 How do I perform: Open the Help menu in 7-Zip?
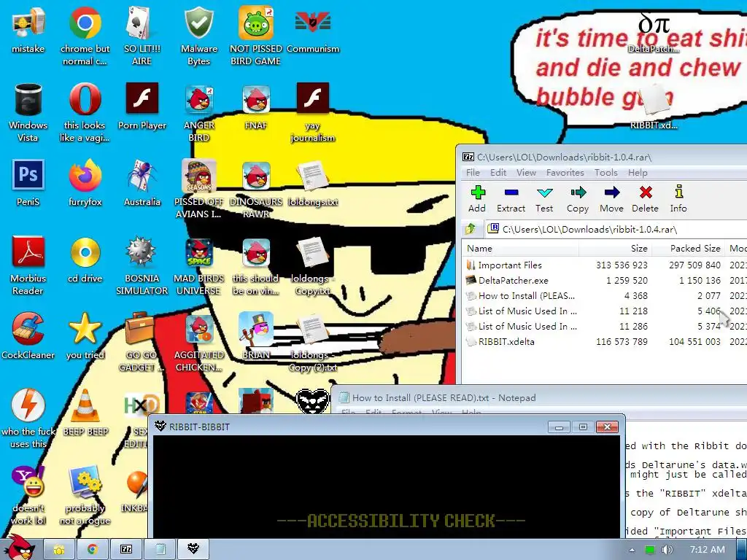point(638,172)
